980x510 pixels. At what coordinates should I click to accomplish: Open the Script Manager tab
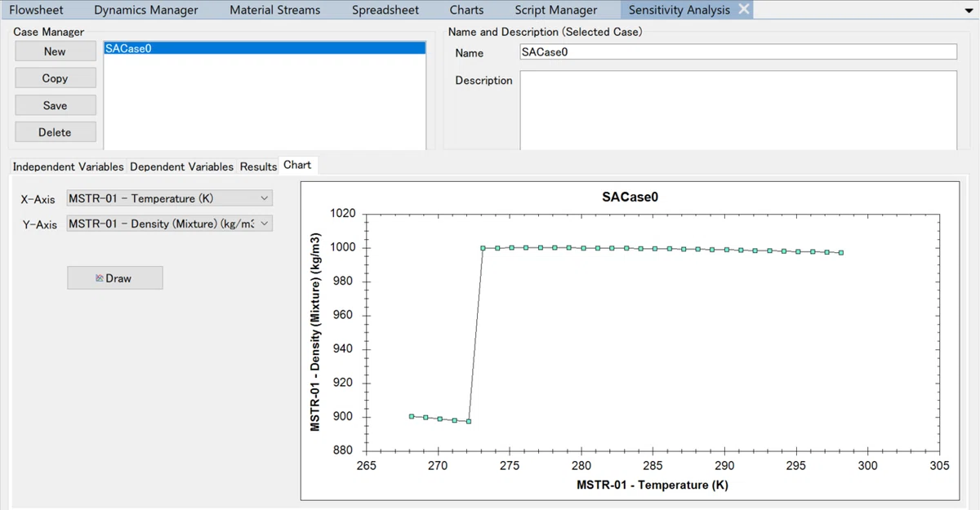[x=555, y=10]
